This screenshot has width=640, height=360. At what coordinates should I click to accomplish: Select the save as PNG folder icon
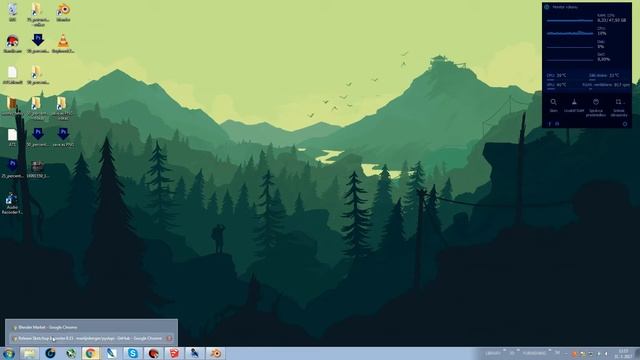(62, 108)
